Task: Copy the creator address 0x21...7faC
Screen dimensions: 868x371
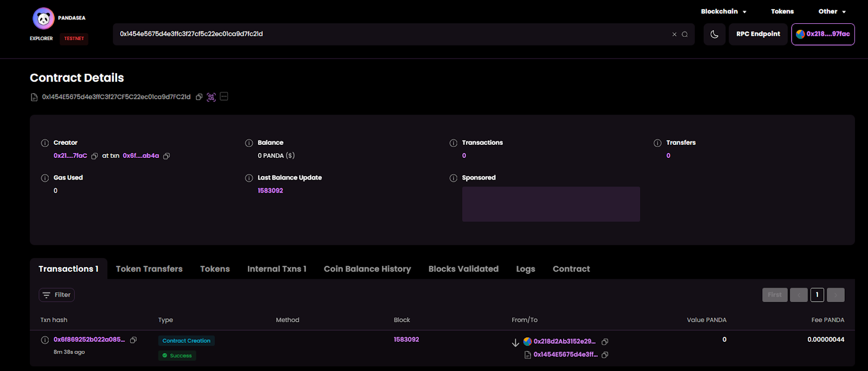Action: [x=94, y=156]
